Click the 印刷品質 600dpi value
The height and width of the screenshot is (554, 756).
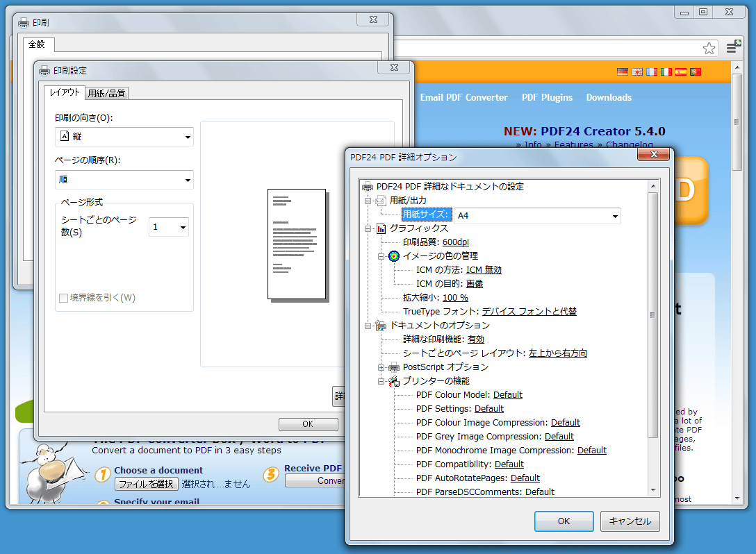[x=456, y=242]
